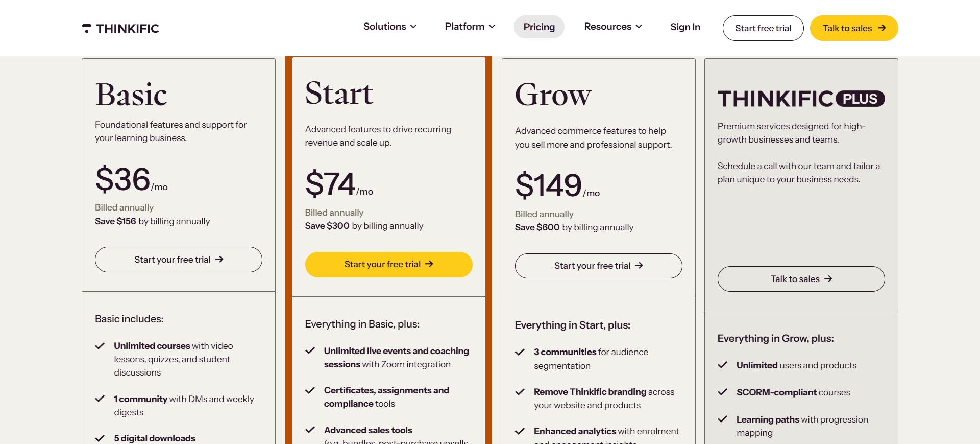The height and width of the screenshot is (444, 980).
Task: Click arrow icon on Talk to sales header button
Action: click(881, 28)
